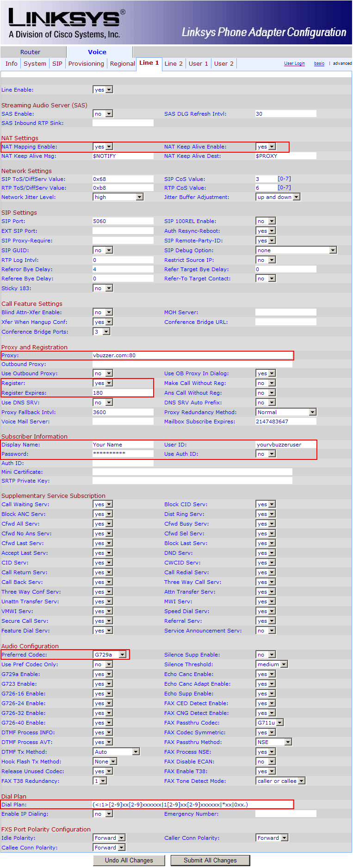Image resolution: width=353 pixels, height=868 pixels.
Task: Open Proxy Redundancy Method dropdown
Action: click(286, 412)
